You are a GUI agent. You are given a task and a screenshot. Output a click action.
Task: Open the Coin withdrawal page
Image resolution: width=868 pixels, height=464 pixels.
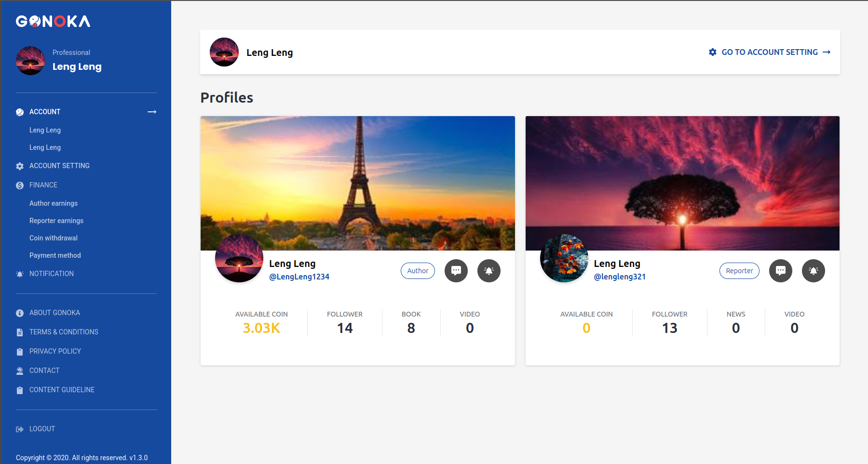point(54,238)
